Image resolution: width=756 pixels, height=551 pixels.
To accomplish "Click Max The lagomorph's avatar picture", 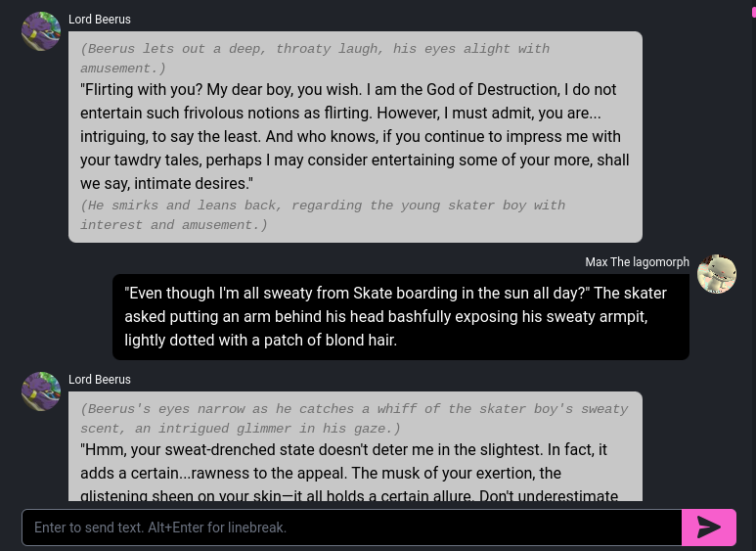I will [x=717, y=274].
